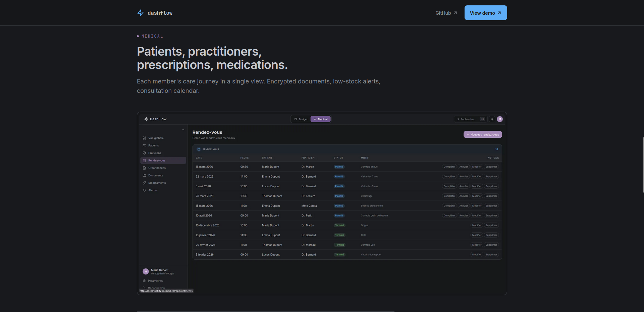Screen dimensions: 644x312
Task: Click the Paramètres label in sidebar footer
Action: pyautogui.click(x=155, y=281)
